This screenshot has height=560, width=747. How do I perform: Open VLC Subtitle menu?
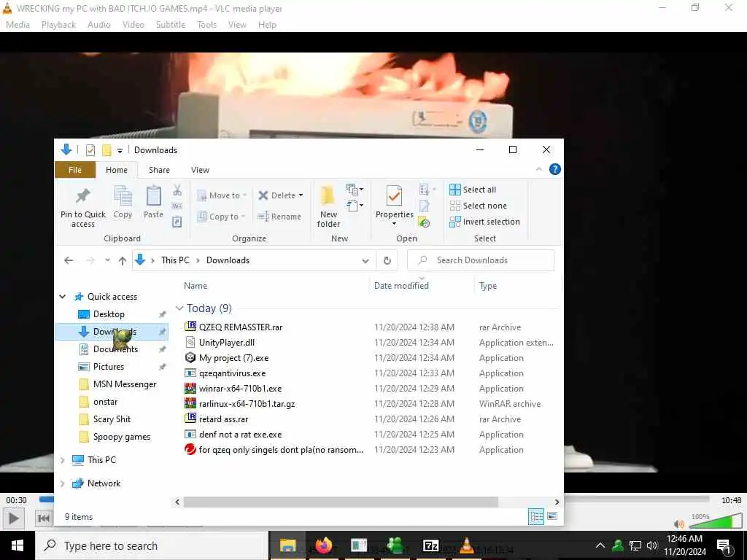(x=171, y=25)
